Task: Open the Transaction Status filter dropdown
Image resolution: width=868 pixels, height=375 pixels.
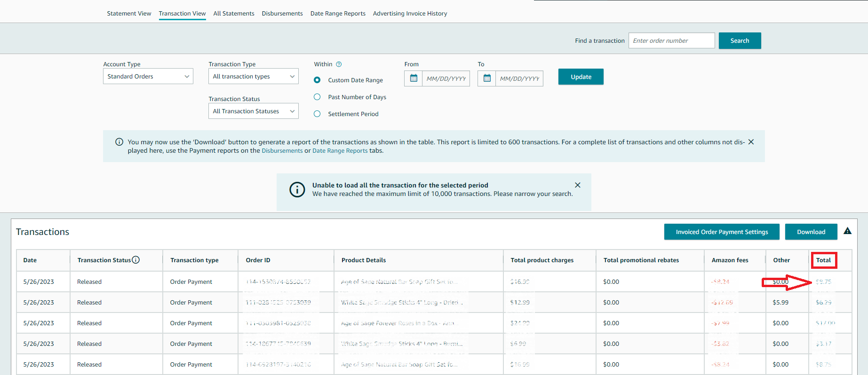Action: [x=254, y=111]
